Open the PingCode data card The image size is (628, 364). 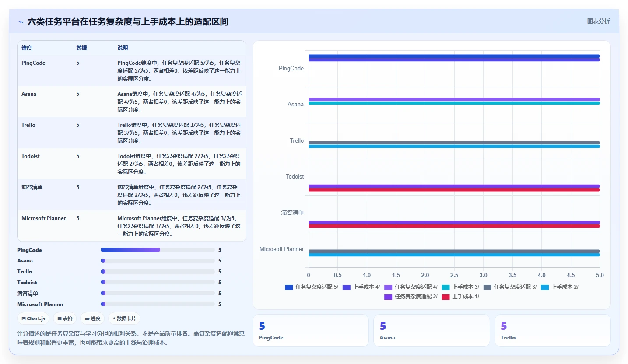311,331
